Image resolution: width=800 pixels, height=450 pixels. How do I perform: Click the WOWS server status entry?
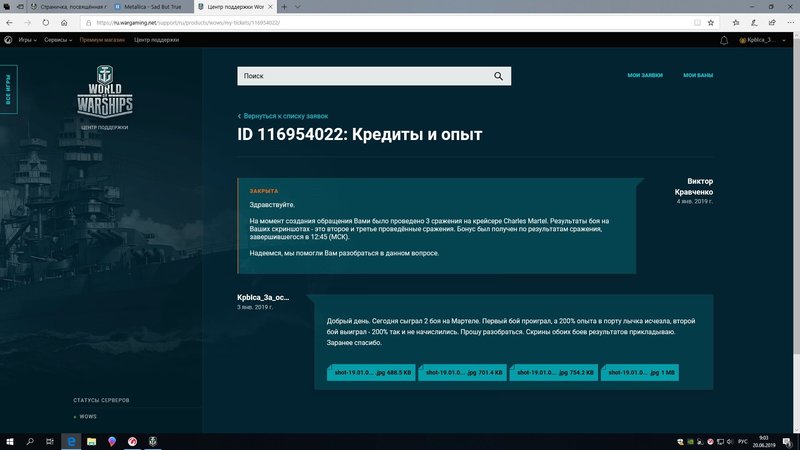coord(85,416)
